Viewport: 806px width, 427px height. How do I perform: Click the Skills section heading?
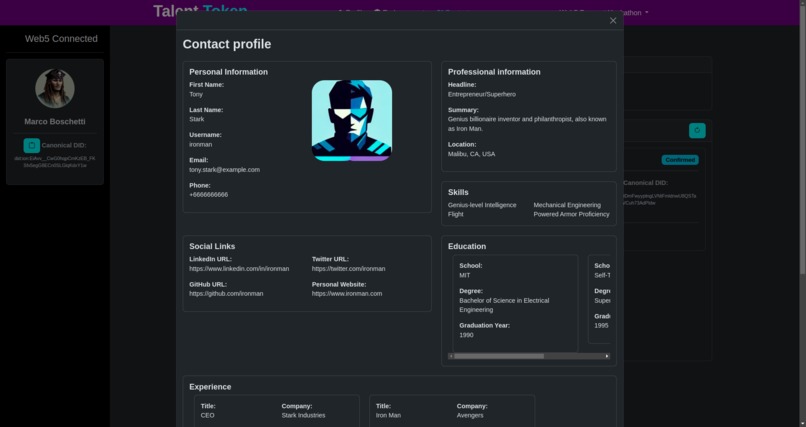click(458, 192)
